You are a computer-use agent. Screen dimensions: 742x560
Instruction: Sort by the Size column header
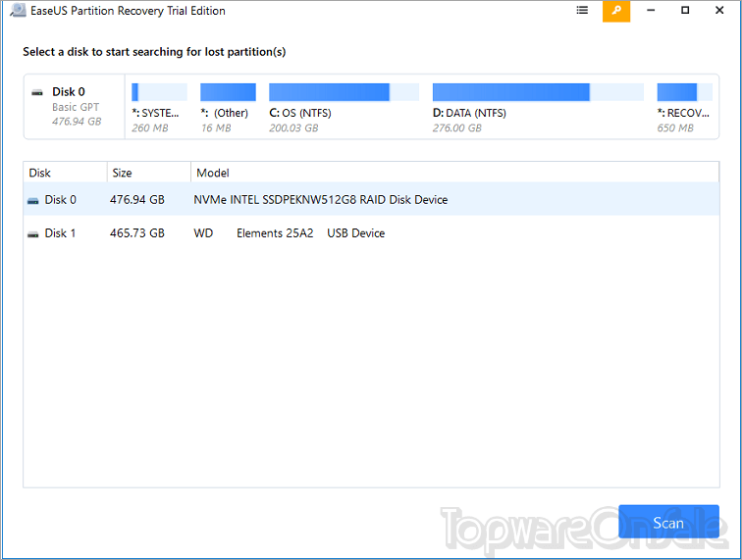[149, 173]
